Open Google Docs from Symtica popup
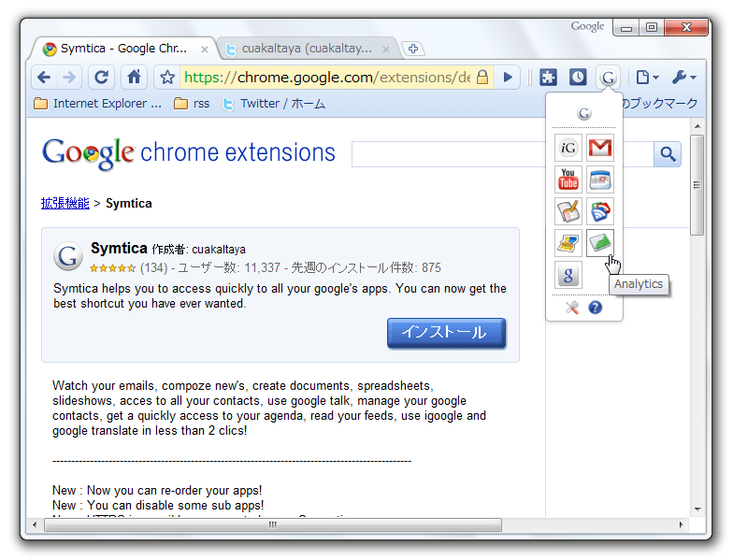 [x=568, y=211]
